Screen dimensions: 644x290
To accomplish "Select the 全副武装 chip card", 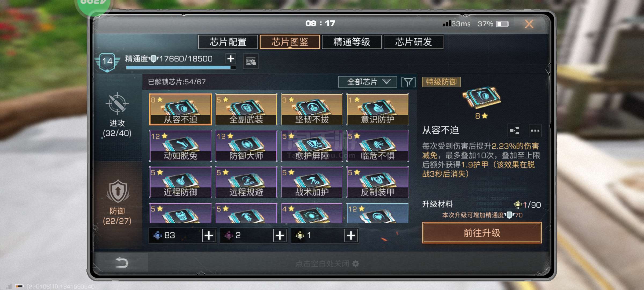I will click(x=246, y=109).
